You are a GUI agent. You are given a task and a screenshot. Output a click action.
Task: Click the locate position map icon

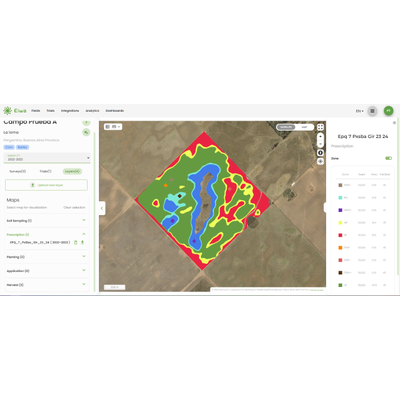[320, 161]
